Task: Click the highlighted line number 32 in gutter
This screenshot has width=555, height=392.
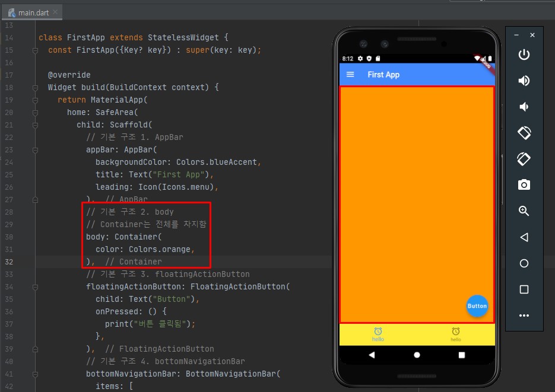Action: [x=9, y=262]
